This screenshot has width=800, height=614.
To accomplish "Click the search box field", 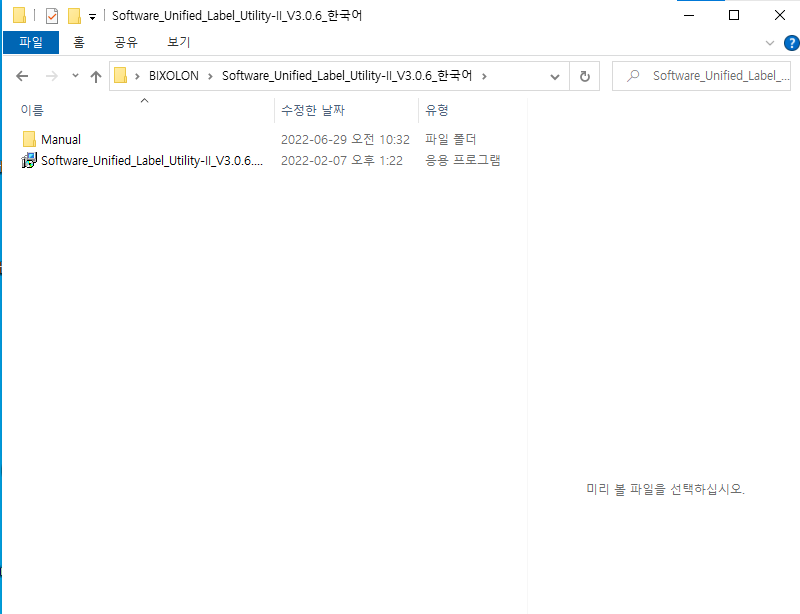I will tap(702, 76).
